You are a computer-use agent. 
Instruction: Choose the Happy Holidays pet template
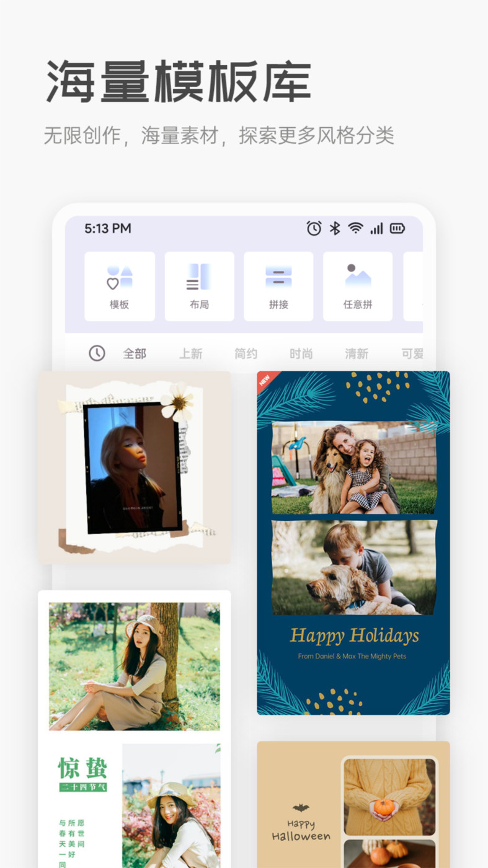[353, 542]
